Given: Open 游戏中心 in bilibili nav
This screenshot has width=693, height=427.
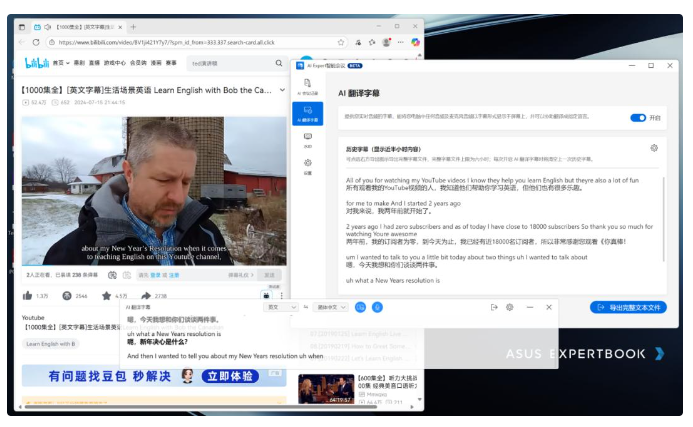Looking at the screenshot, I should point(114,63).
